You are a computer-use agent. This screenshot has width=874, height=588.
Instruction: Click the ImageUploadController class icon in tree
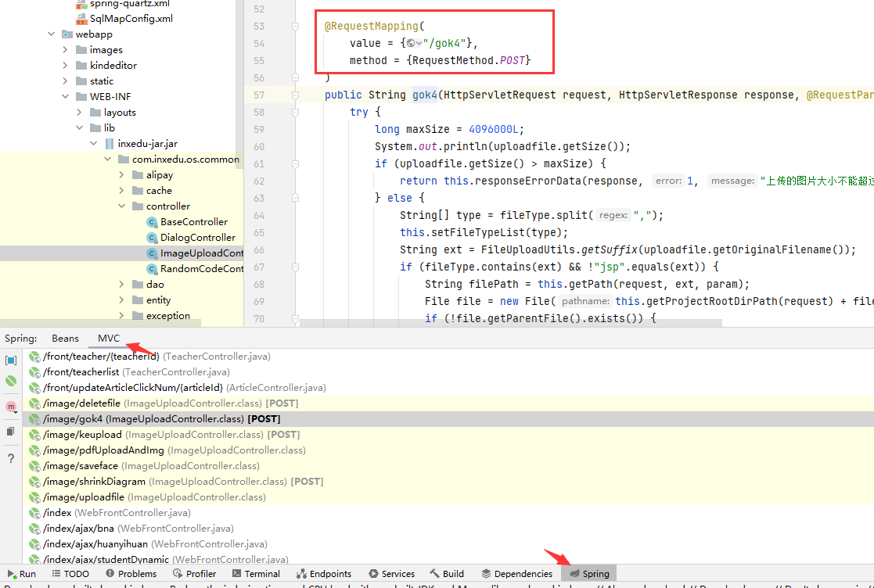pos(152,253)
